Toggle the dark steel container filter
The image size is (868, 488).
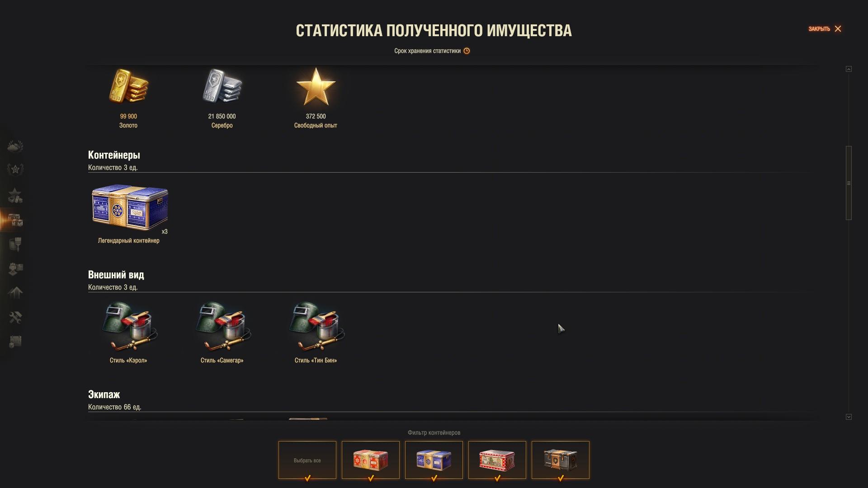[561, 460]
